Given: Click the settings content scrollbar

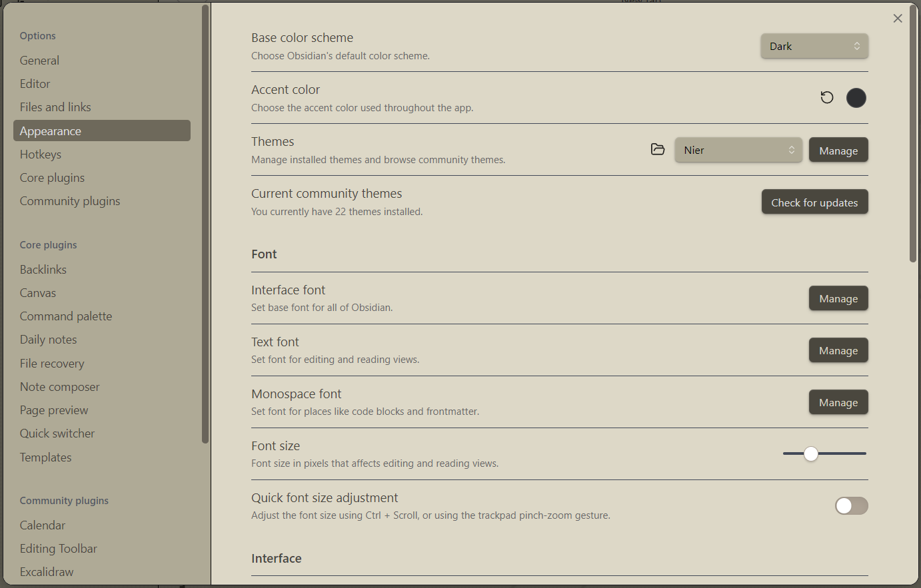Looking at the screenshot, I should 913,133.
